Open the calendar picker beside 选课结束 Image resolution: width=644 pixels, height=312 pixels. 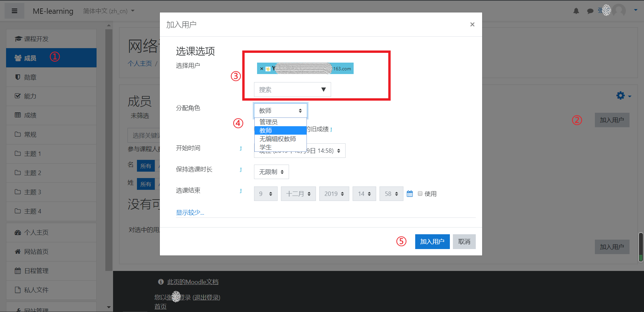point(409,194)
